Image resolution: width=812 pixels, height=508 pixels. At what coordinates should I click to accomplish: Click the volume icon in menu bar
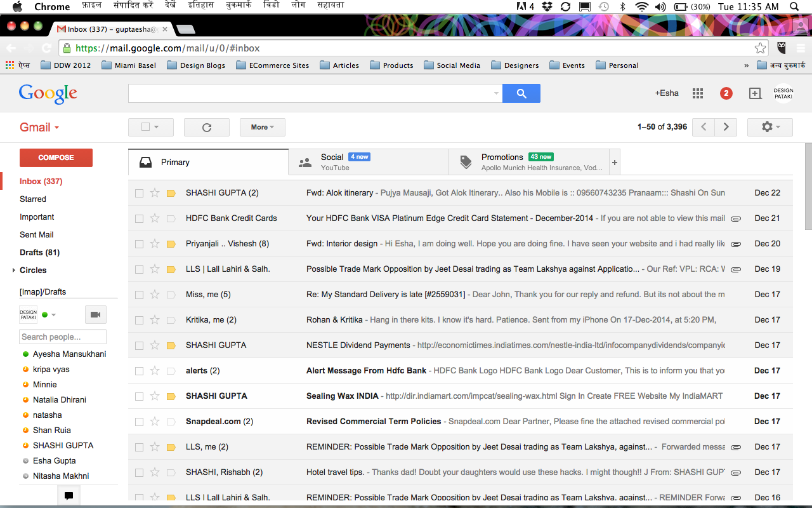click(x=660, y=6)
